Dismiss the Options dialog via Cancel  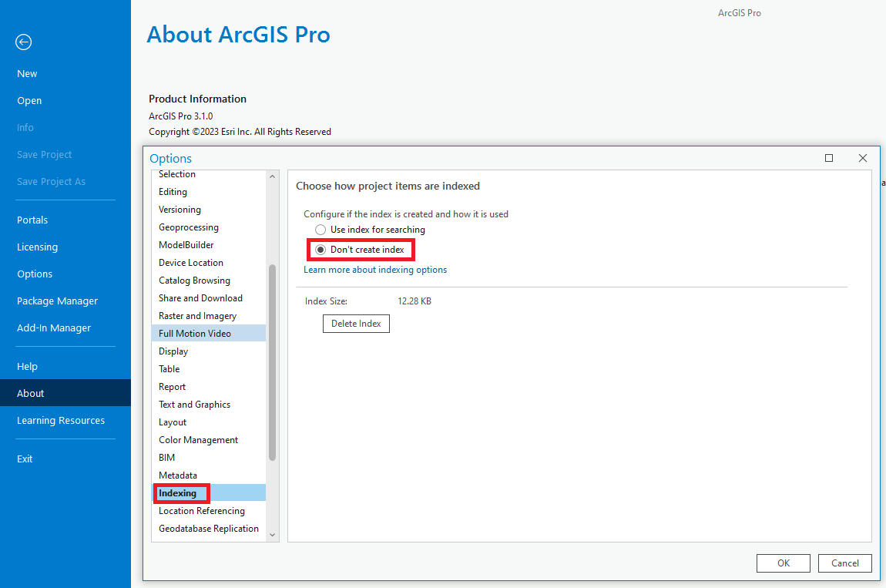844,563
